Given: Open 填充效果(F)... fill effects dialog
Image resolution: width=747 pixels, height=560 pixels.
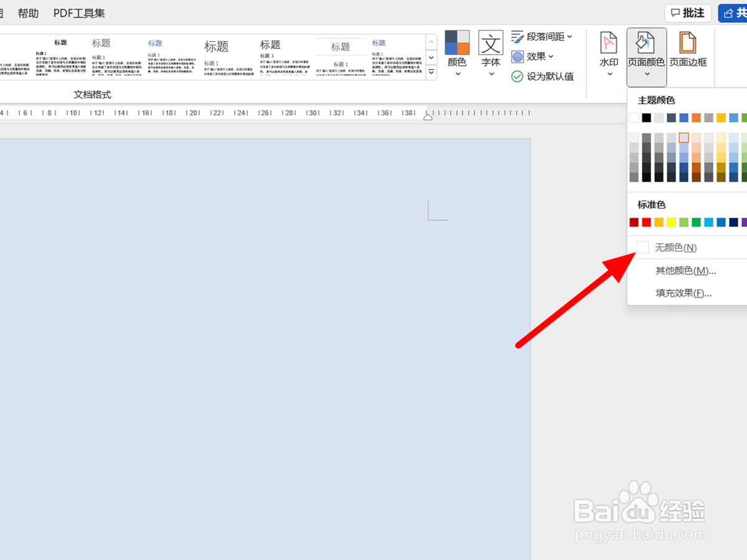Looking at the screenshot, I should (687, 293).
